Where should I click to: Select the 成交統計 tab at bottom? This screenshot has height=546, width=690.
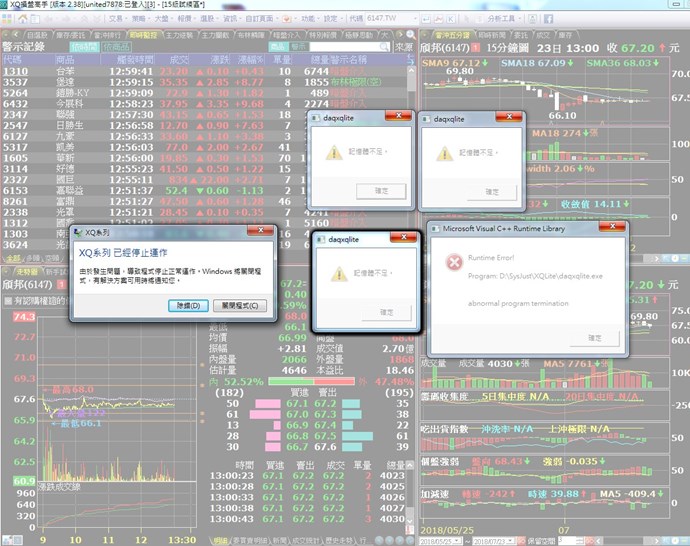pos(305,541)
